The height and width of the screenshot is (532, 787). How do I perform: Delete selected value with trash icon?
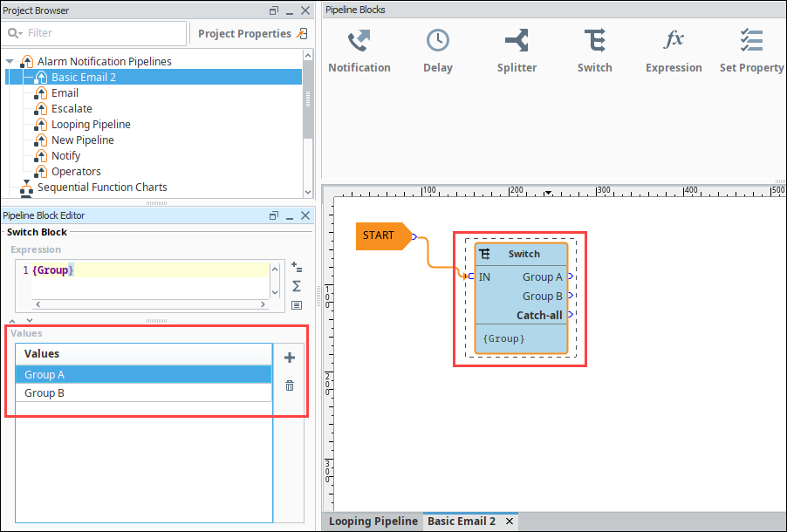[x=290, y=385]
